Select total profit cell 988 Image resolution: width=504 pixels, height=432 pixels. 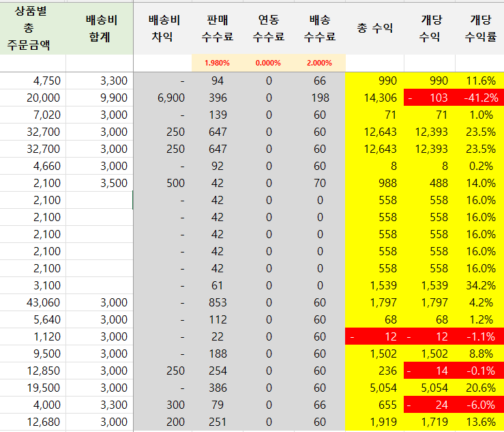pyautogui.click(x=375, y=183)
